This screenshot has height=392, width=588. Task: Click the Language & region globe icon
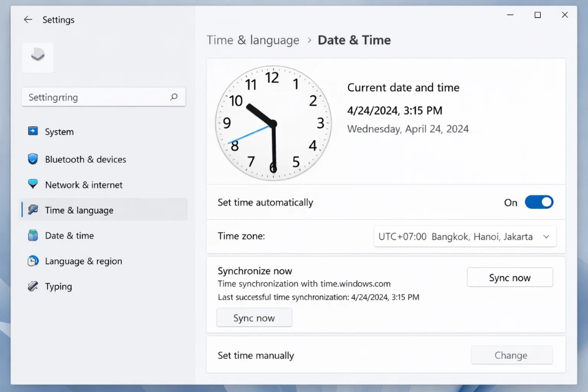pyautogui.click(x=32, y=261)
